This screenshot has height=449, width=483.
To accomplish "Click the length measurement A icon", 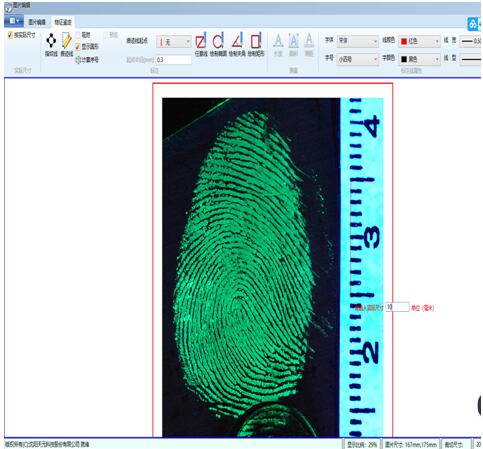I will (x=278, y=45).
